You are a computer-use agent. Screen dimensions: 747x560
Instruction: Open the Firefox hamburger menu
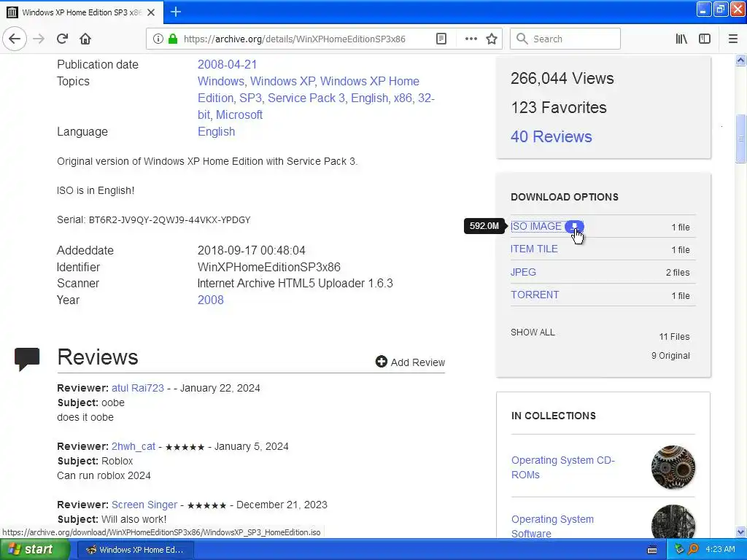click(732, 39)
